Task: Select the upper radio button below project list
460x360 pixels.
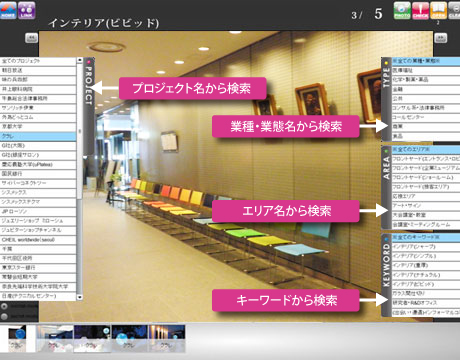Action: [x=4, y=306]
